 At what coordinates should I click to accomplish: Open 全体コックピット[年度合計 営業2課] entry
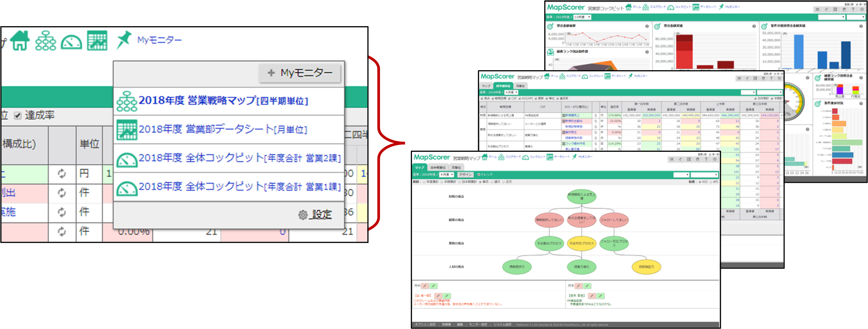pos(229,158)
